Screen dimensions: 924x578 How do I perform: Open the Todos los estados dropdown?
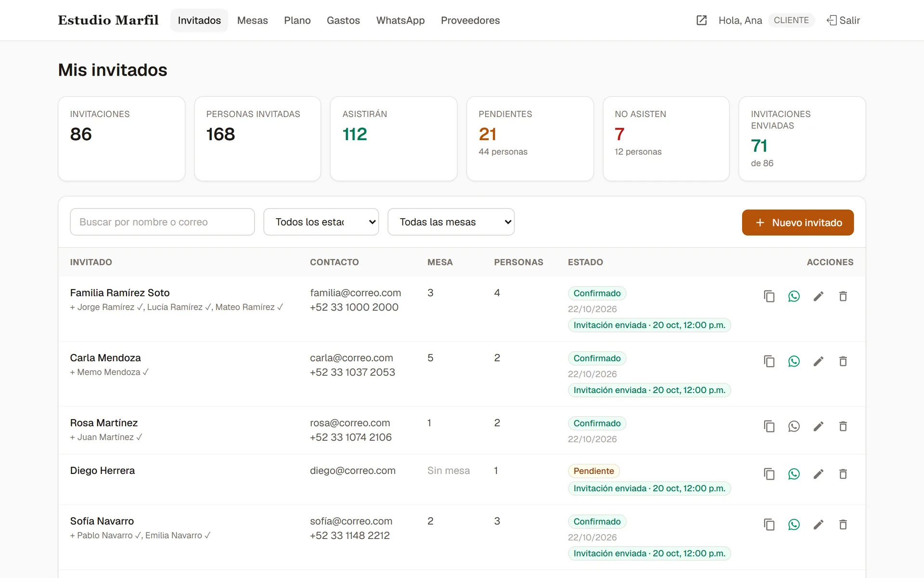click(321, 222)
